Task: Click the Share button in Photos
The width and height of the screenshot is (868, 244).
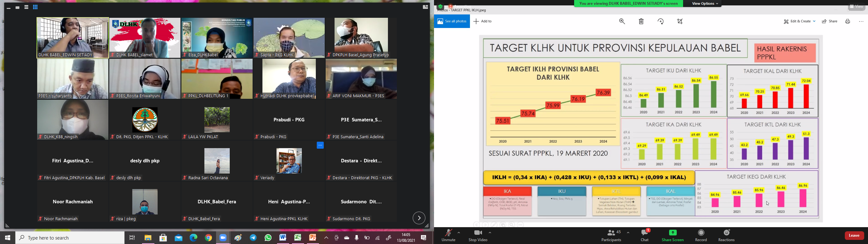Action: click(830, 22)
